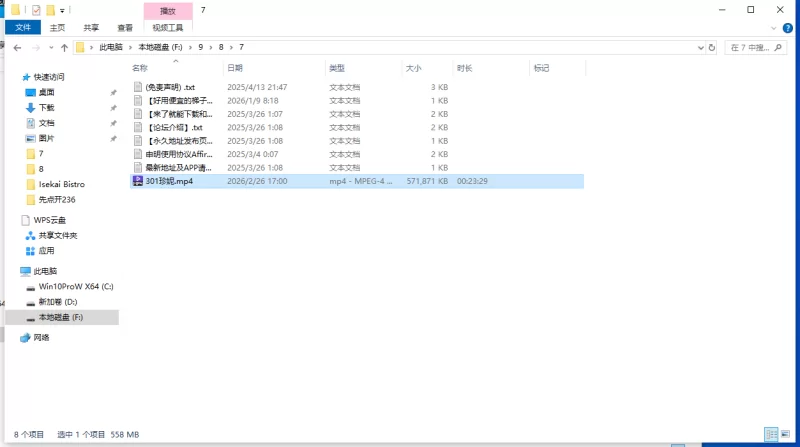Open 桌面 in the navigation pane

click(46, 92)
